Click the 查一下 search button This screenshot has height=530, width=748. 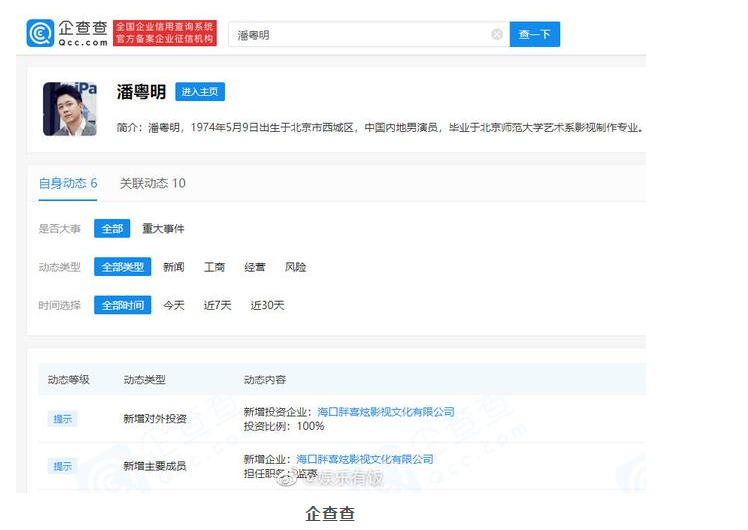pos(535,35)
